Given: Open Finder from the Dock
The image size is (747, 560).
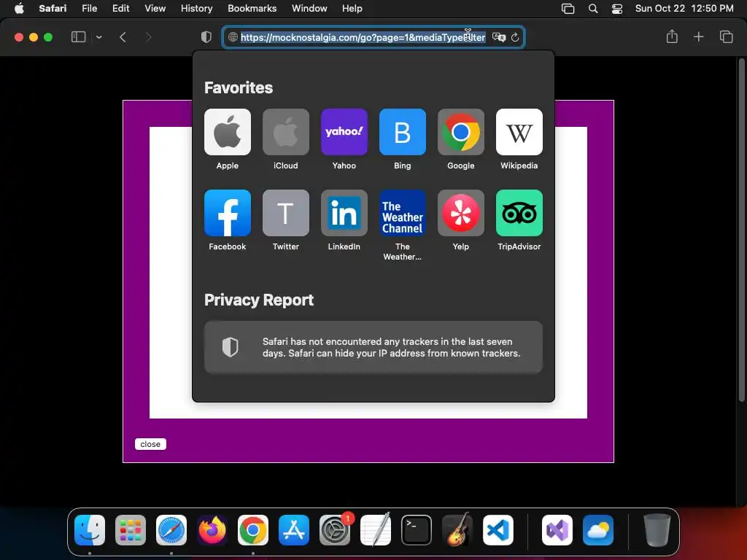Looking at the screenshot, I should (x=90, y=530).
